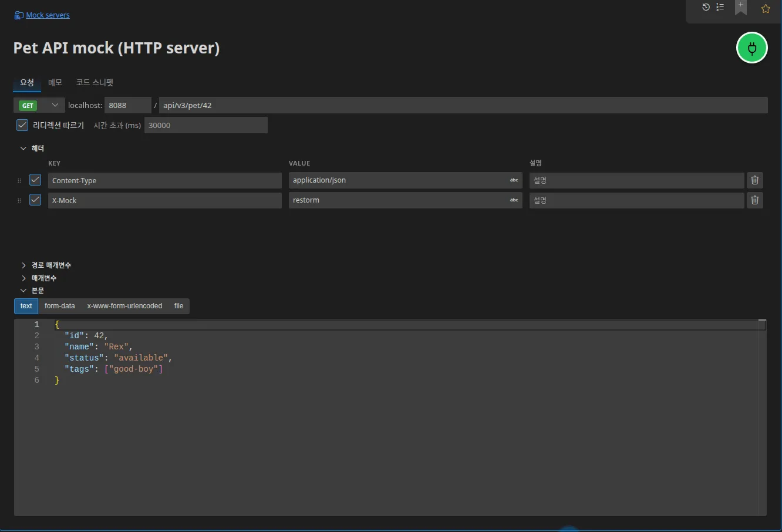Select the text body type tab

[26, 306]
